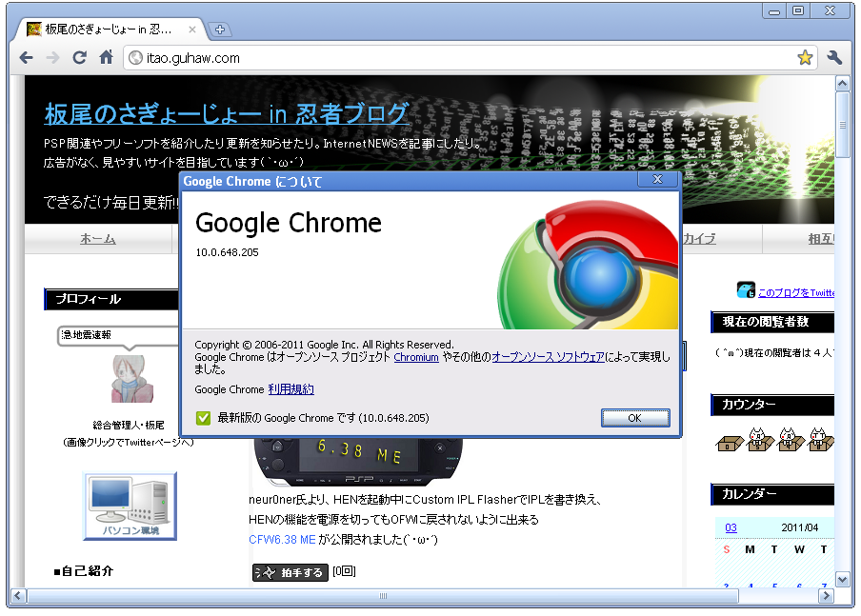861x616 pixels.
Task: Open the Chromium link
Action: point(416,357)
